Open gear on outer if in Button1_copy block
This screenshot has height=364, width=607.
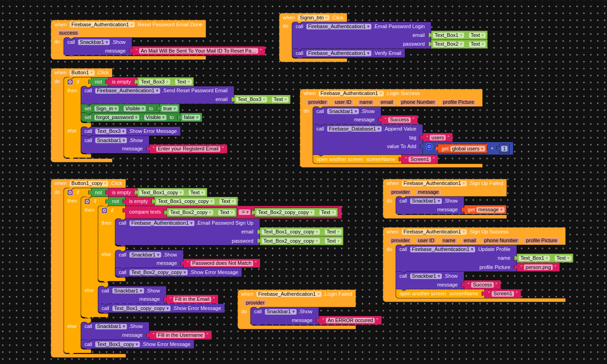pos(70,192)
